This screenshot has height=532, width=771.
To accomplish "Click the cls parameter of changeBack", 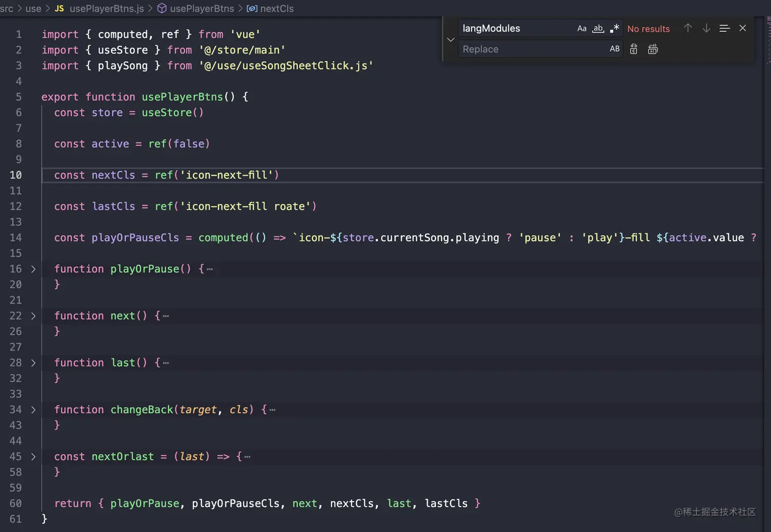I will point(239,410).
